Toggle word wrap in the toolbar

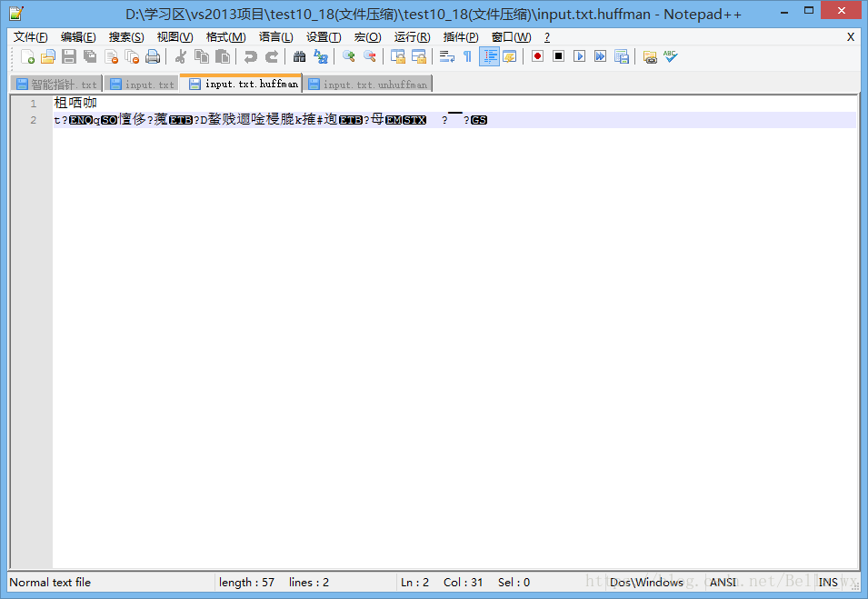point(446,56)
